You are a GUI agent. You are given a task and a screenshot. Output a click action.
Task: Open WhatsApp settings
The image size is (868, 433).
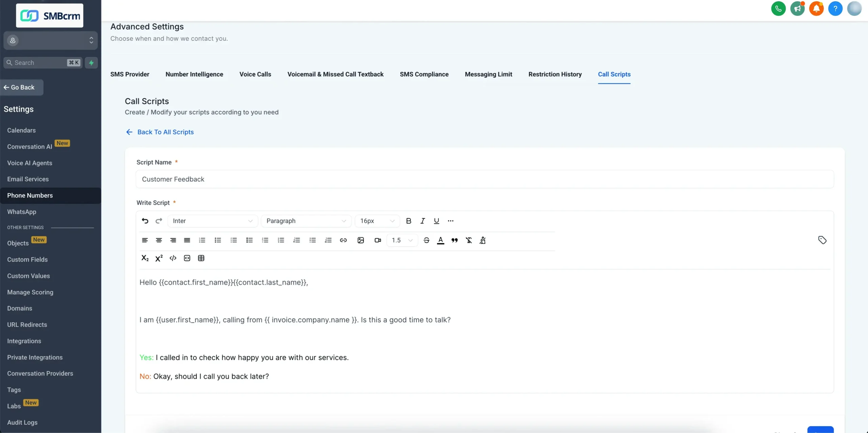22,212
